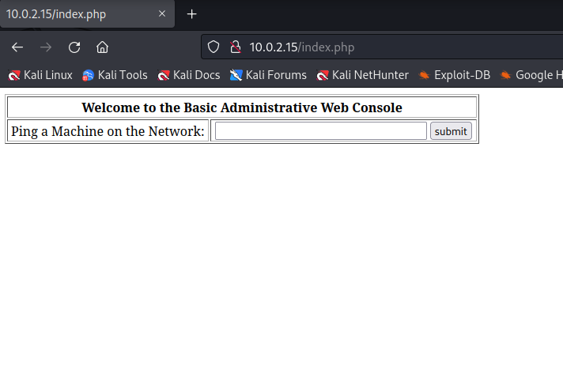Open the Kali Docs bookmark
This screenshot has width=563, height=392.
click(x=189, y=75)
